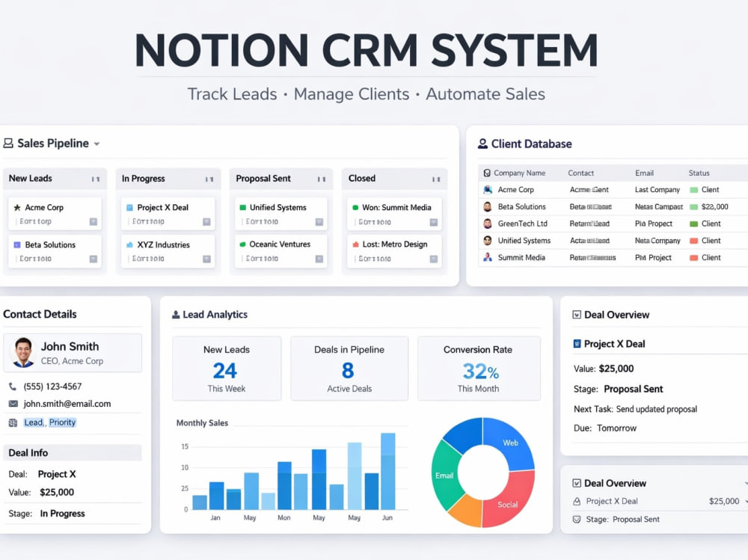Select the Email segment of donut chart
The width and height of the screenshot is (748, 560).
[x=445, y=475]
